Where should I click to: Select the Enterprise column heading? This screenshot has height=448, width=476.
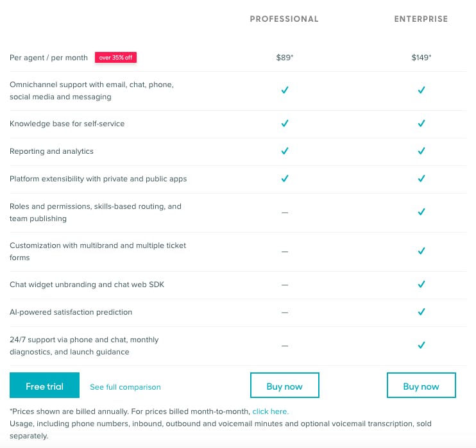pyautogui.click(x=421, y=19)
